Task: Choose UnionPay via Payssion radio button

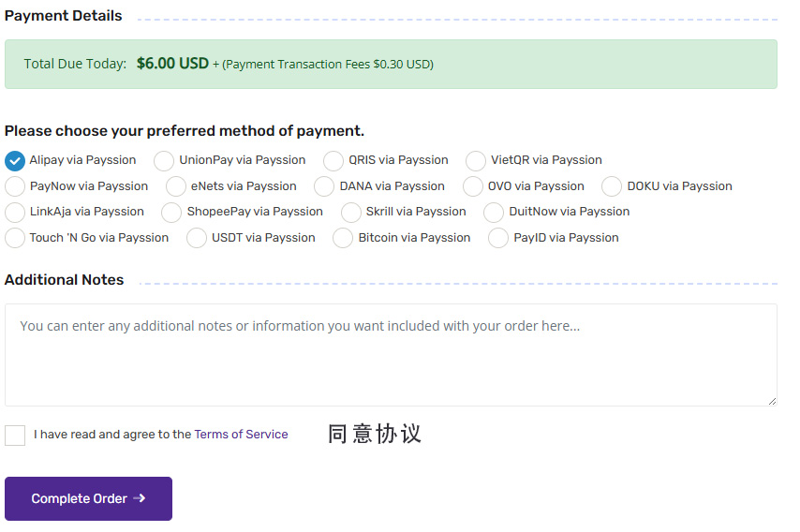Action: [x=164, y=160]
